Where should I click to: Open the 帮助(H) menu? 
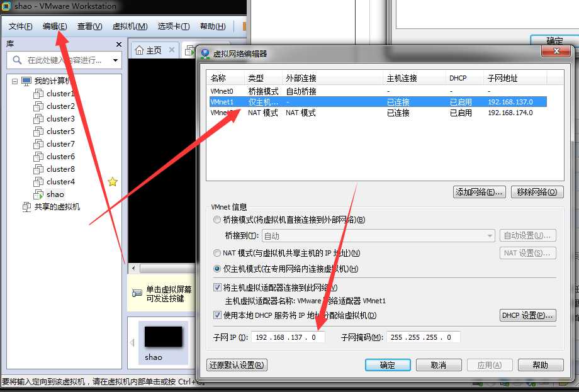coord(213,26)
